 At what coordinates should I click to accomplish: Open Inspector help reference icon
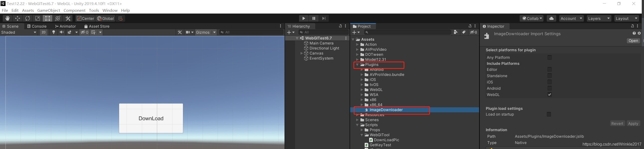click(634, 33)
